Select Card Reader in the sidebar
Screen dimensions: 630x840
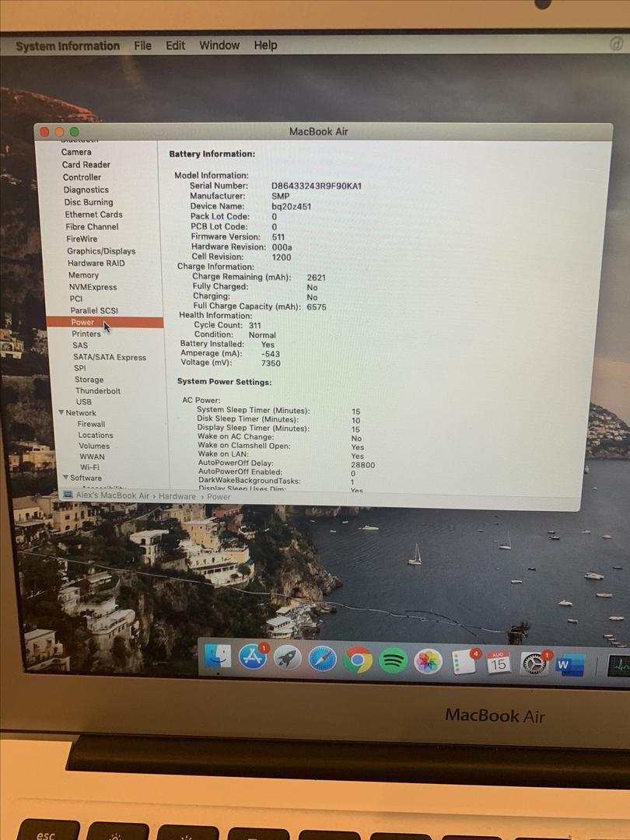(x=86, y=164)
